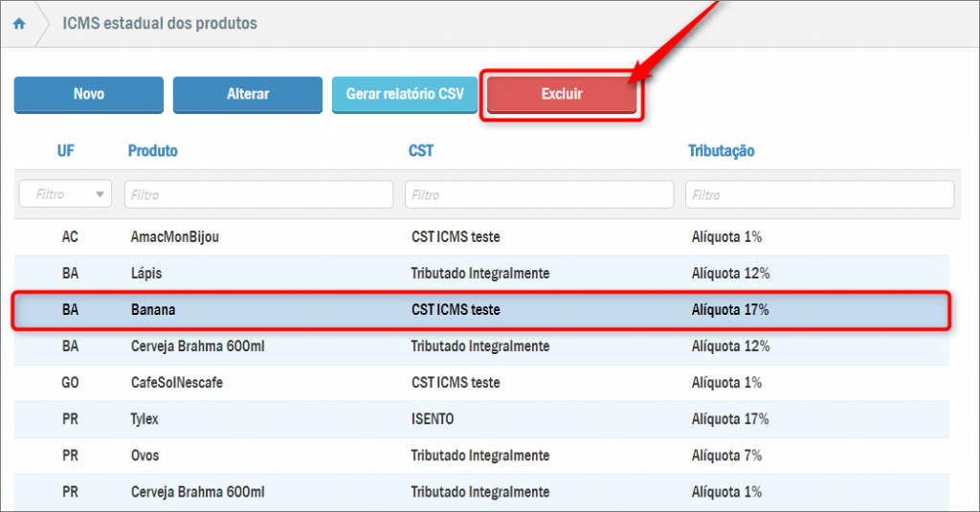
Task: Generate CSV report with Gerar relatório CSV
Action: pos(405,95)
